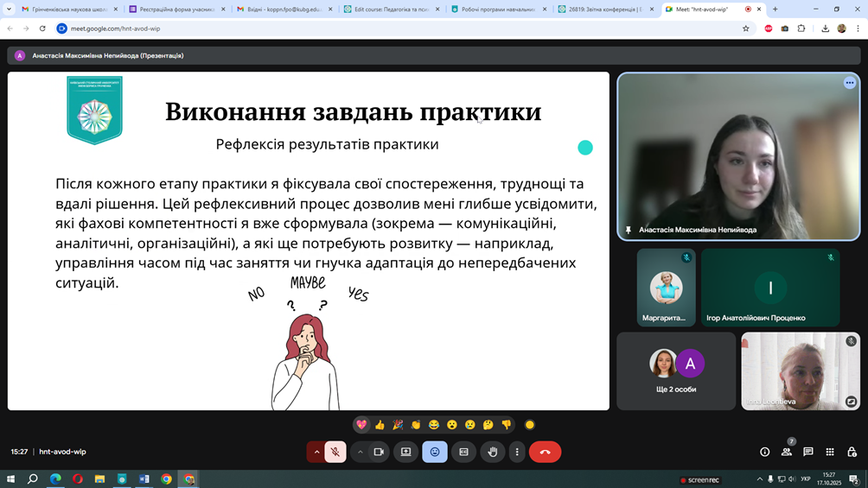Click the 'Ще 2 особи' participants tile
The height and width of the screenshot is (488, 868).
pos(676,371)
